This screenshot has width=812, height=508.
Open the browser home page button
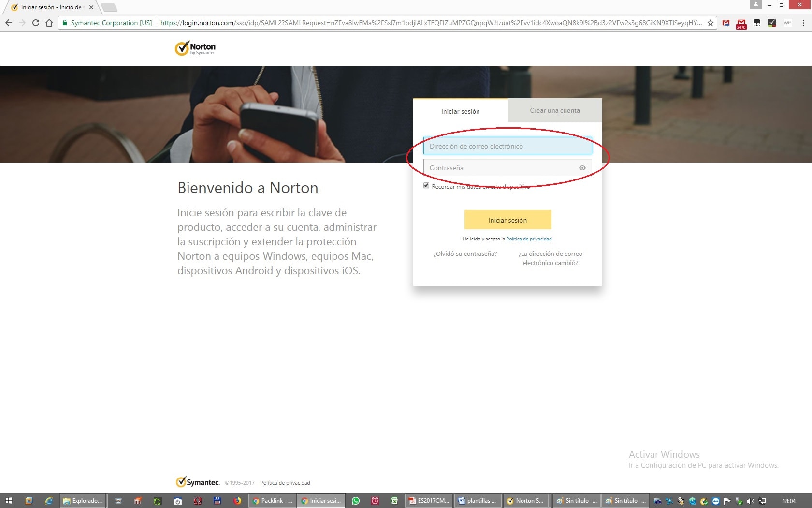[49, 23]
